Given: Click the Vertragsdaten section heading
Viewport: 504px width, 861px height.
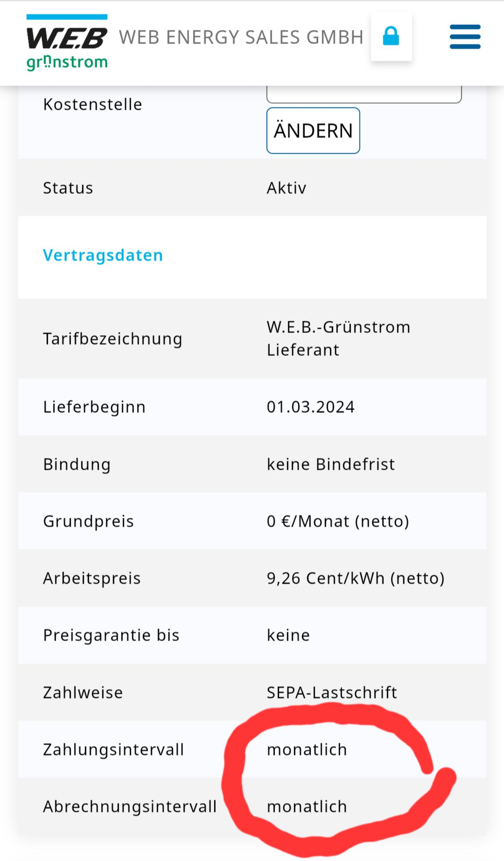Looking at the screenshot, I should tap(103, 255).
